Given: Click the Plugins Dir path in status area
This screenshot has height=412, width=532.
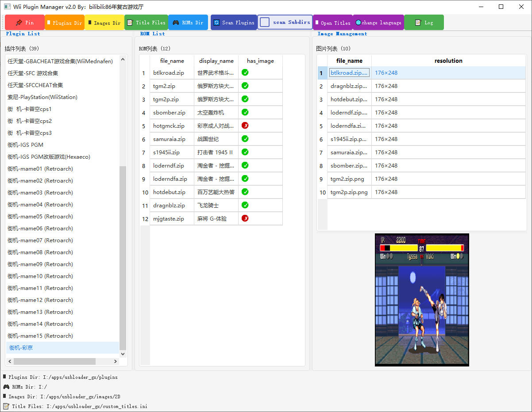Looking at the screenshot, I should point(80,378).
